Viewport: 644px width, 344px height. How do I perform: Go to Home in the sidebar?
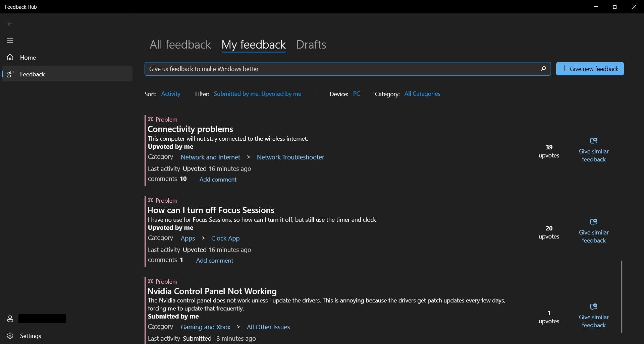click(28, 58)
